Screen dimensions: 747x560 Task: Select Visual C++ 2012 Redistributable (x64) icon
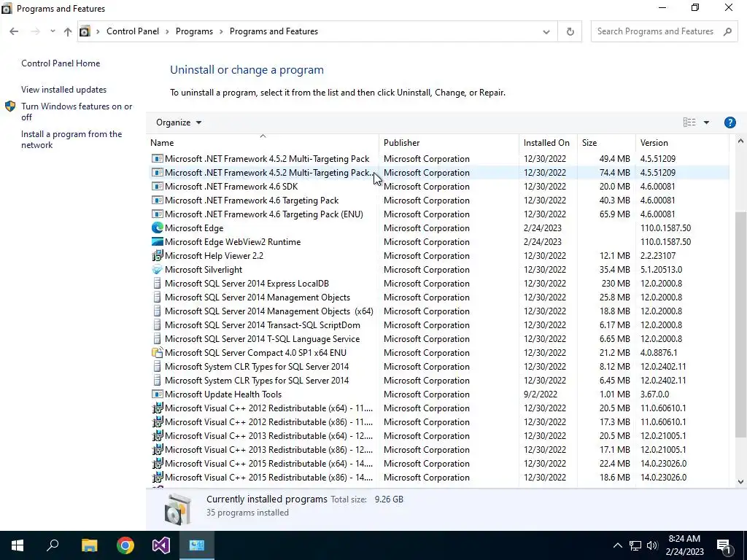tap(158, 408)
